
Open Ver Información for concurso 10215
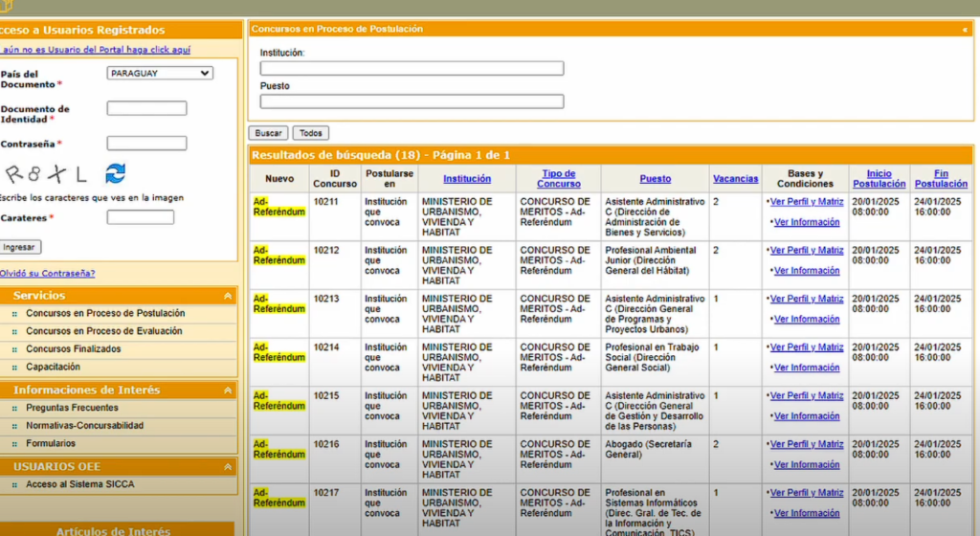tap(807, 416)
